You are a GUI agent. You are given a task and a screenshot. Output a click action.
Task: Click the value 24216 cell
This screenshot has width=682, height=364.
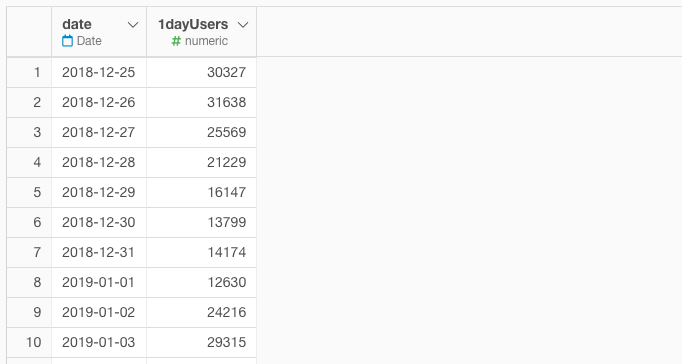pos(202,312)
